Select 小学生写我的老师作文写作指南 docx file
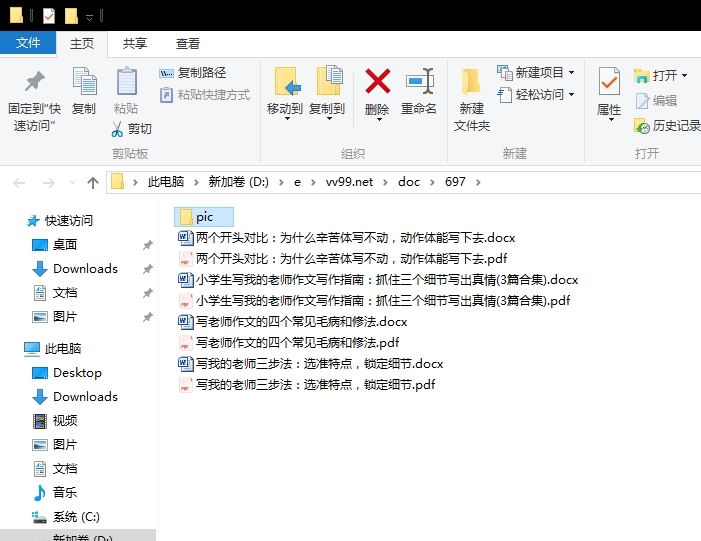 point(378,280)
